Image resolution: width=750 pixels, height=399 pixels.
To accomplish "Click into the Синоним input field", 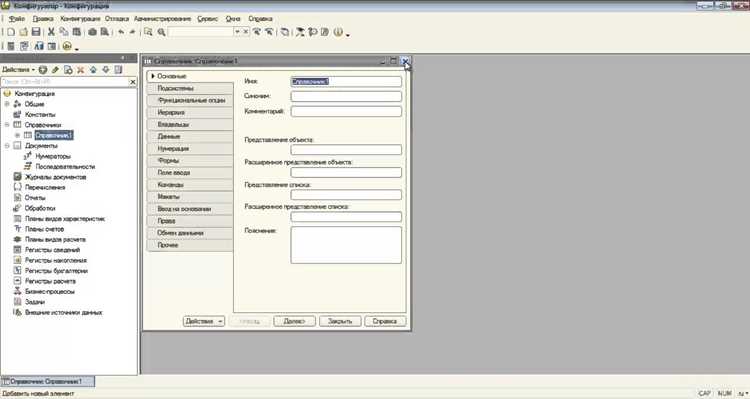I will (x=346, y=96).
